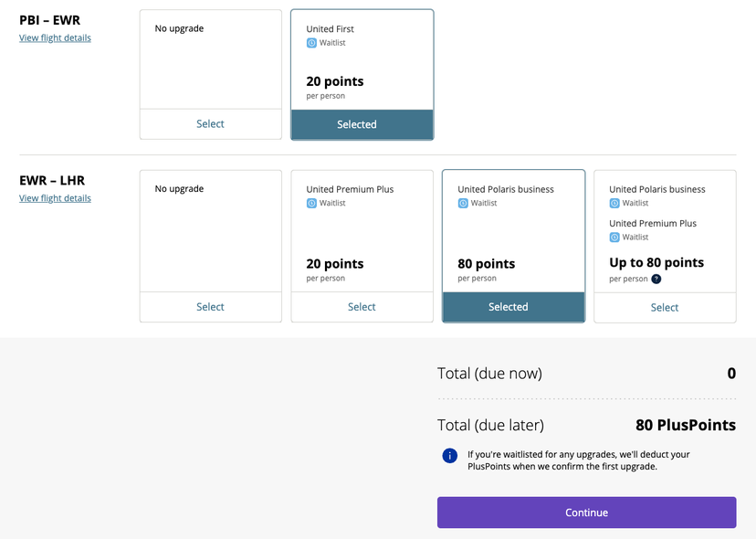
Task: Click the blue info icon about PlusPoints deduction
Action: [x=449, y=455]
